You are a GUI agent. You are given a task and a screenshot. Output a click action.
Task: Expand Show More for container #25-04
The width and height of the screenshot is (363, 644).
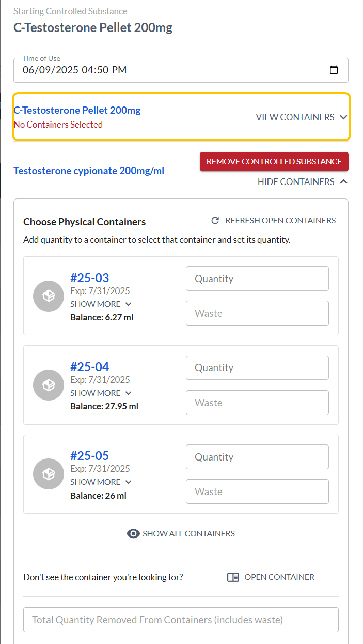tap(101, 393)
